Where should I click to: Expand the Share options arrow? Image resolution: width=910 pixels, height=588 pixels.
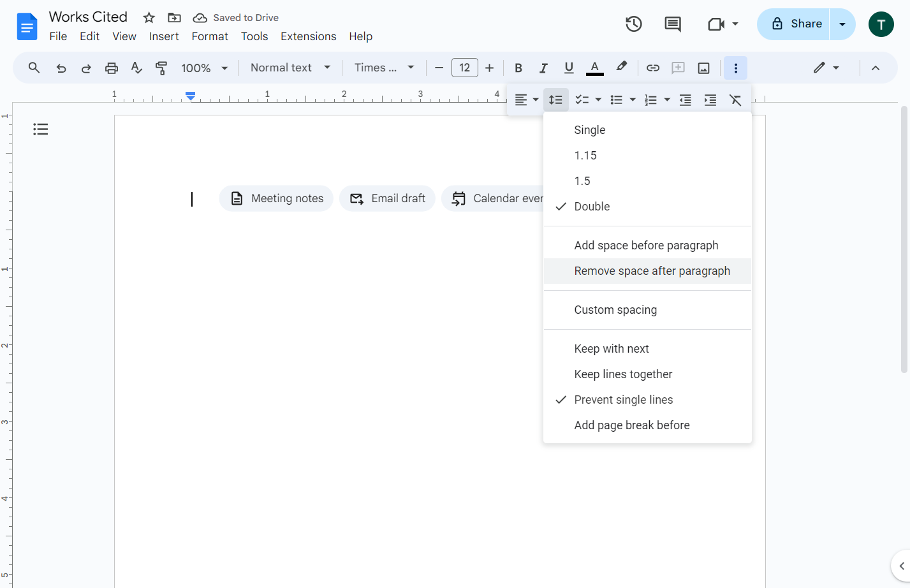[x=842, y=24]
